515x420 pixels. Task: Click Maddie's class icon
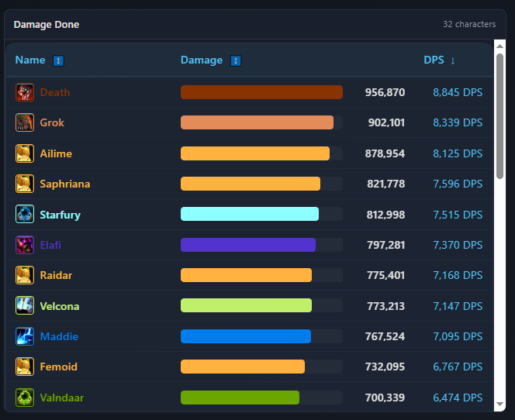[x=25, y=336]
